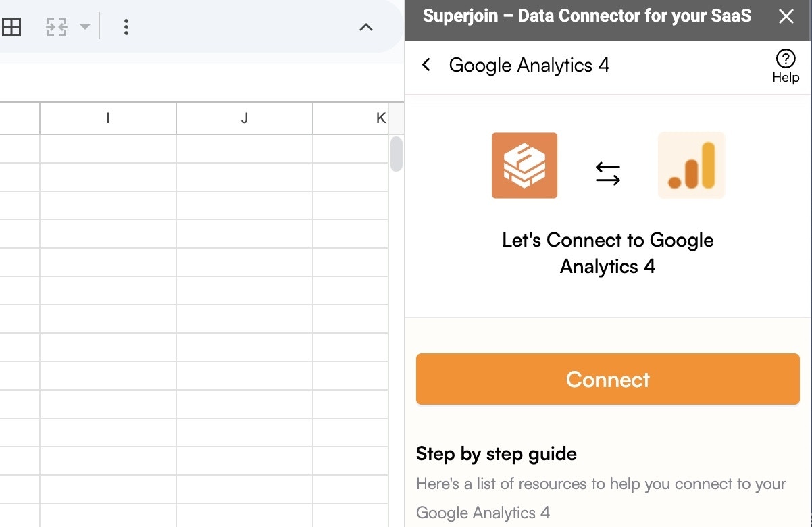Click the 'Here's a list of resources' description

pyautogui.click(x=601, y=498)
